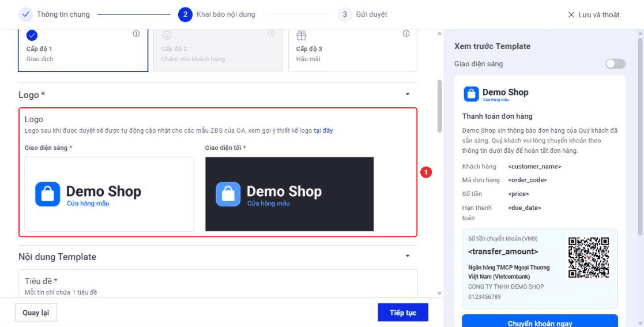Image resolution: width=644 pixels, height=327 pixels.
Task: Click <order_code> placeholder text
Action: pyautogui.click(x=528, y=181)
